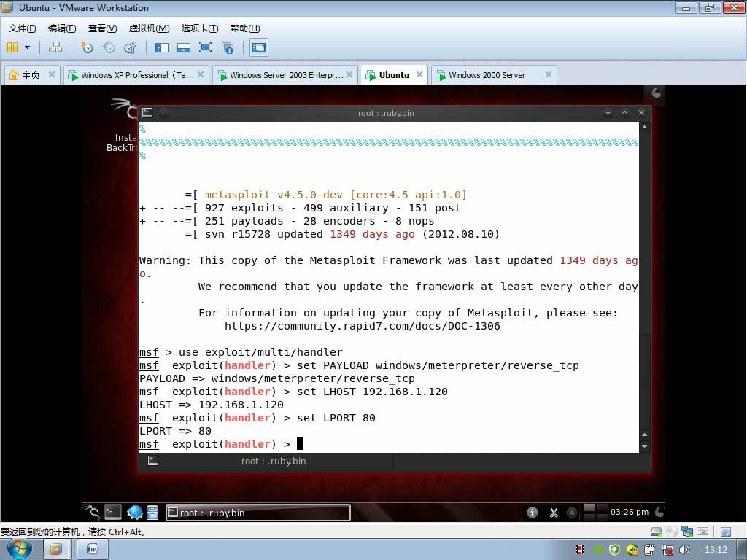Click the round titlebar button beside the terminal menu icon
The height and width of the screenshot is (560, 747).
(x=163, y=113)
